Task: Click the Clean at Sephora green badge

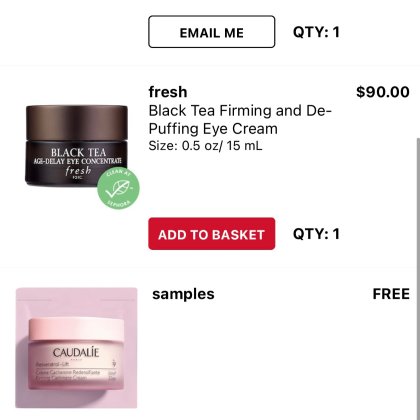Action: coord(118,189)
